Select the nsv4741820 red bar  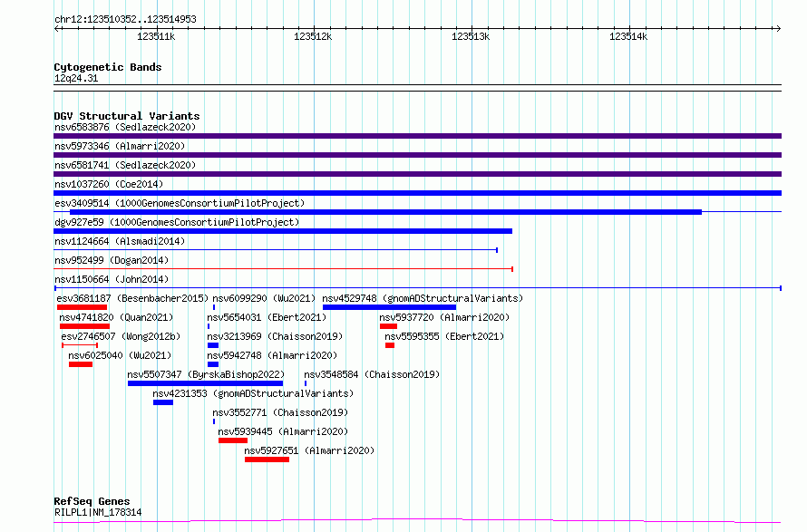(84, 326)
